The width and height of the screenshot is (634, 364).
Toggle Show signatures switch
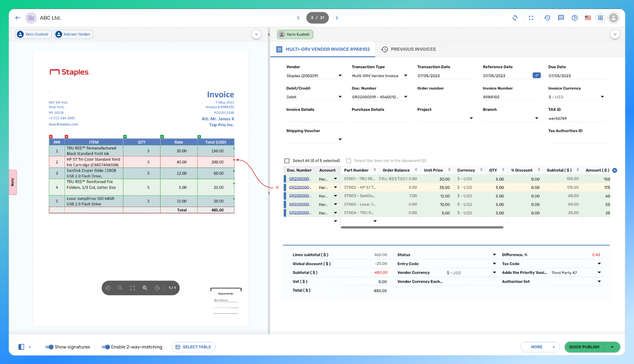click(x=49, y=347)
